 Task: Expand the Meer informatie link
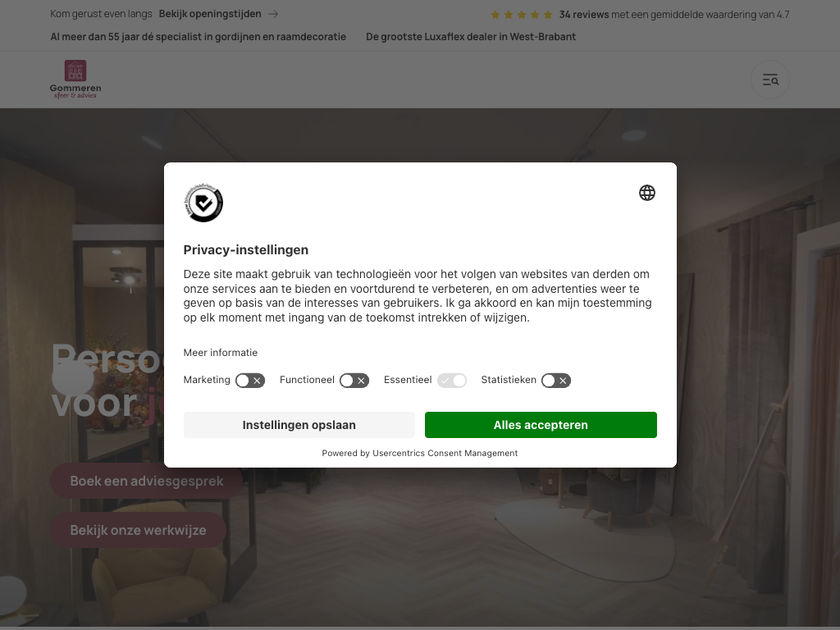pyautogui.click(x=220, y=353)
